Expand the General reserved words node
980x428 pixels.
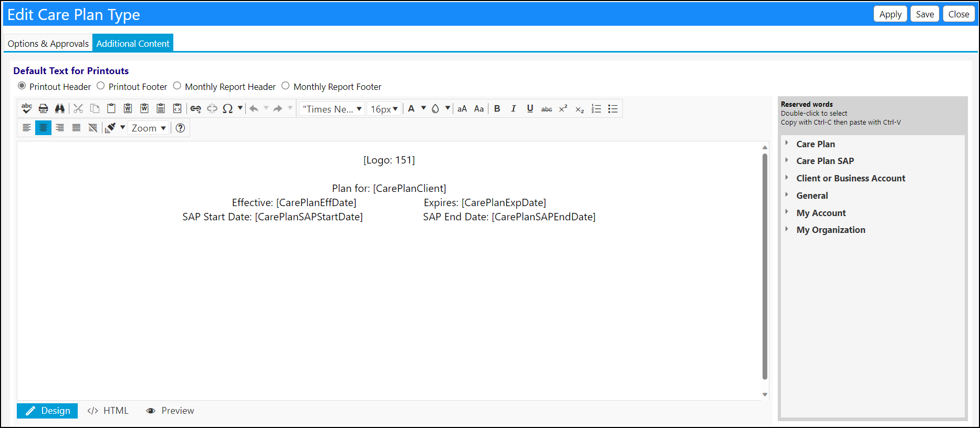787,195
